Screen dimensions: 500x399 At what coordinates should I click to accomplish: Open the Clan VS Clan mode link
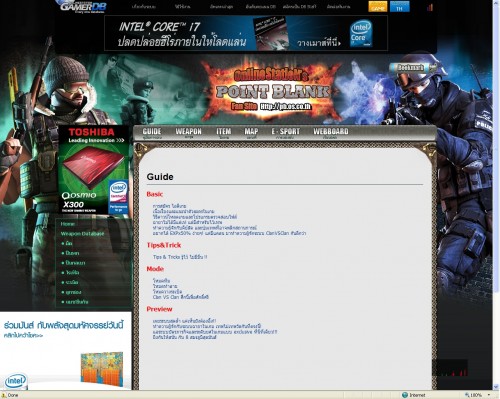[x=181, y=297]
